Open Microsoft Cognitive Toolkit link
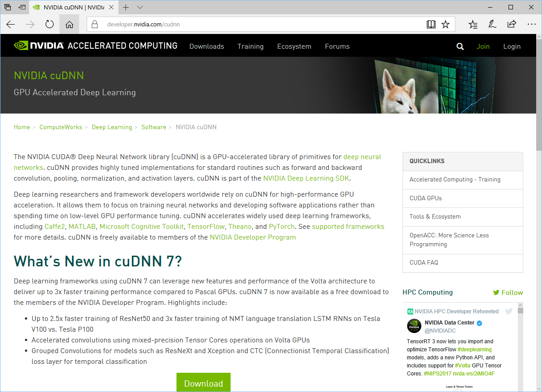This screenshot has width=542, height=392. pyautogui.click(x=142, y=227)
